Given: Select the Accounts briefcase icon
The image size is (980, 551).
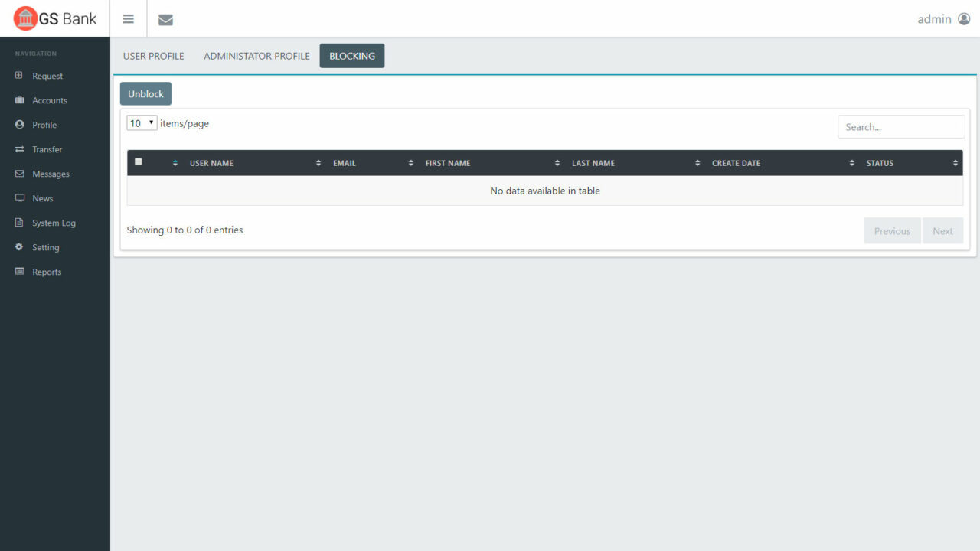Looking at the screenshot, I should 18,99.
